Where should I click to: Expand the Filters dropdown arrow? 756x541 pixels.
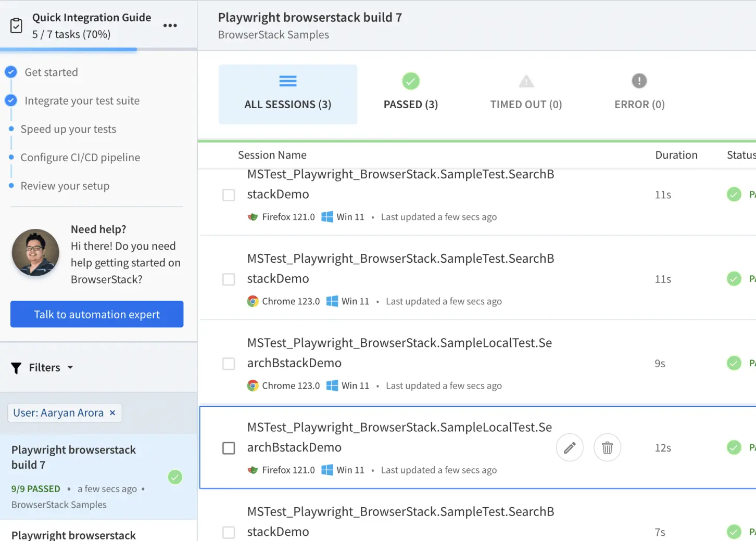click(x=70, y=368)
